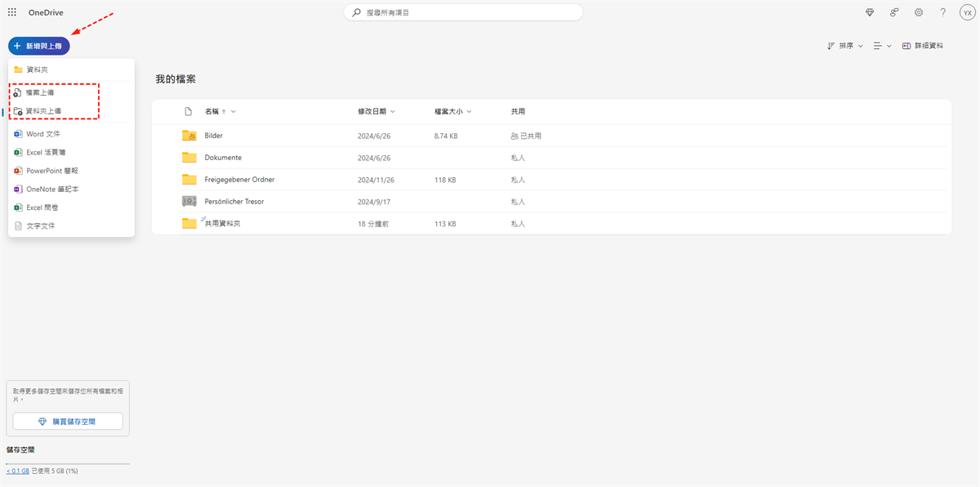This screenshot has width=980, height=487.
Task: Click the search magnifier icon
Action: tap(356, 12)
